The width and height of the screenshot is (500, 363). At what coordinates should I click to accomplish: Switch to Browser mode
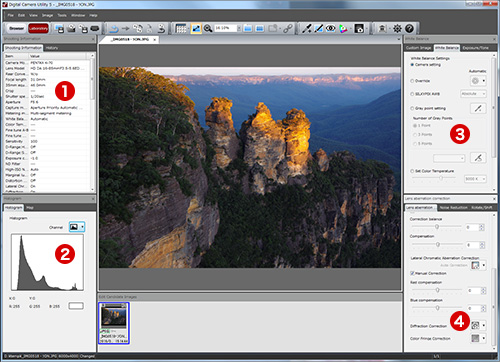[16, 28]
